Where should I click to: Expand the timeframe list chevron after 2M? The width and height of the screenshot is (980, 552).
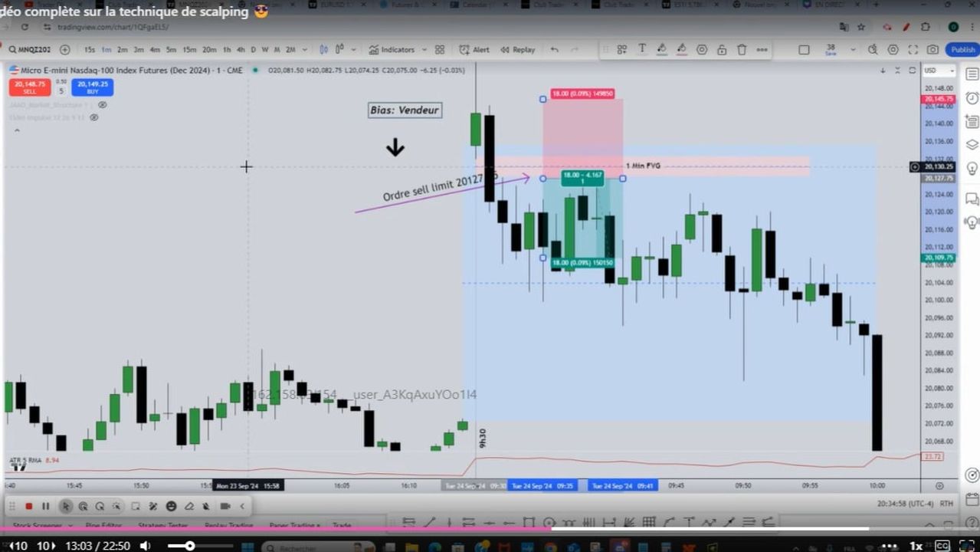click(x=305, y=50)
